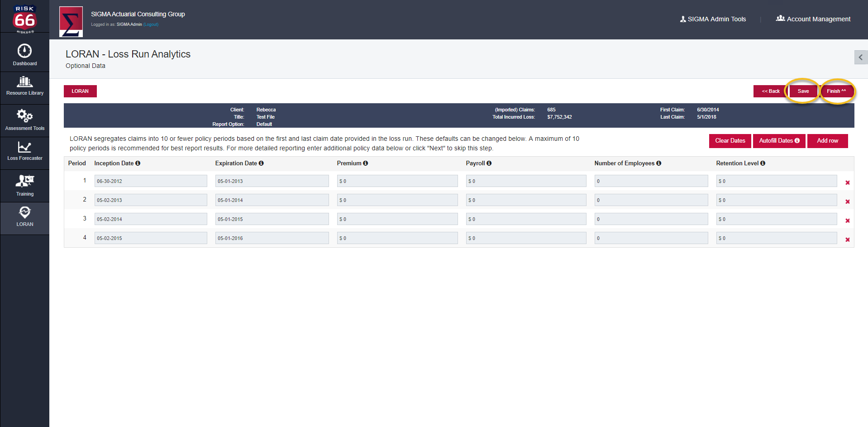Click period 2 Retention Level field

point(777,200)
